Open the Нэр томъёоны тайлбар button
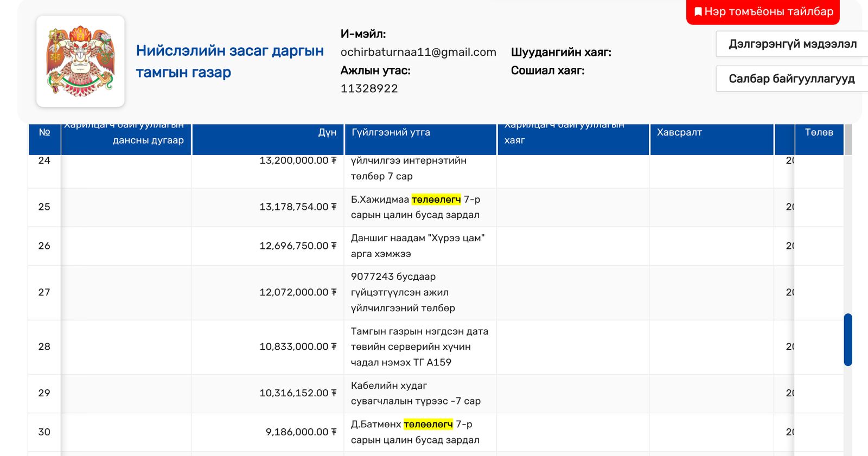 point(763,12)
